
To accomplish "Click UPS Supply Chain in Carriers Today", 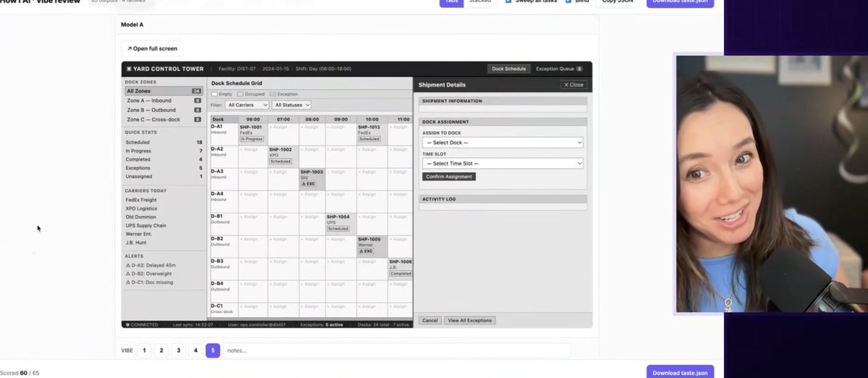I will click(x=146, y=226).
